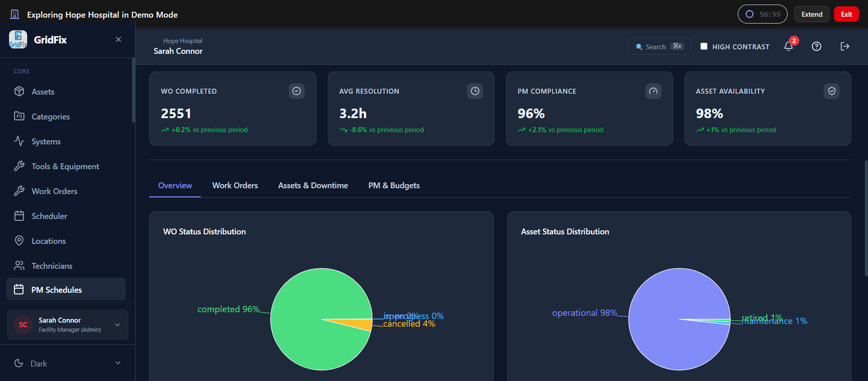Click the "WO Status Distribution" heading
868x381 pixels.
click(204, 232)
